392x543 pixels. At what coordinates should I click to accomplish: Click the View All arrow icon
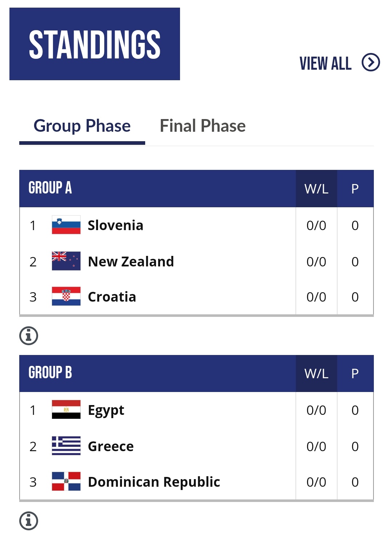point(371,62)
